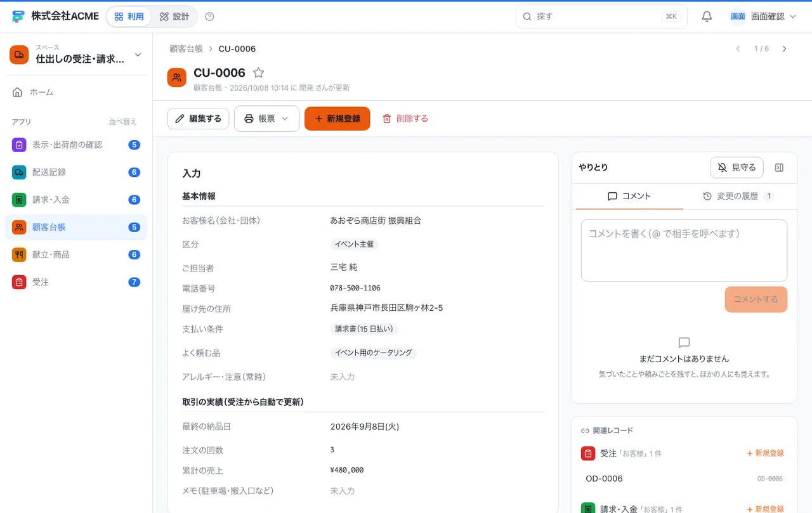Image resolution: width=812 pixels, height=513 pixels.
Task: Click the help question mark icon
Action: [210, 16]
